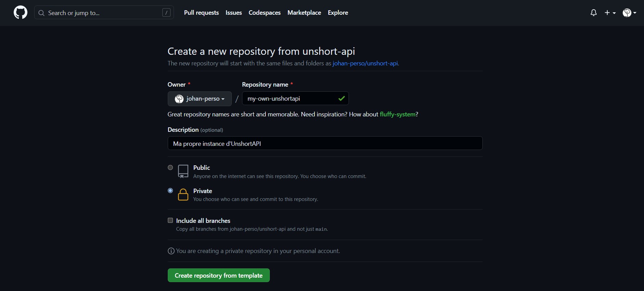The width and height of the screenshot is (644, 291).
Task: Edit the Repository name field
Action: click(x=295, y=99)
